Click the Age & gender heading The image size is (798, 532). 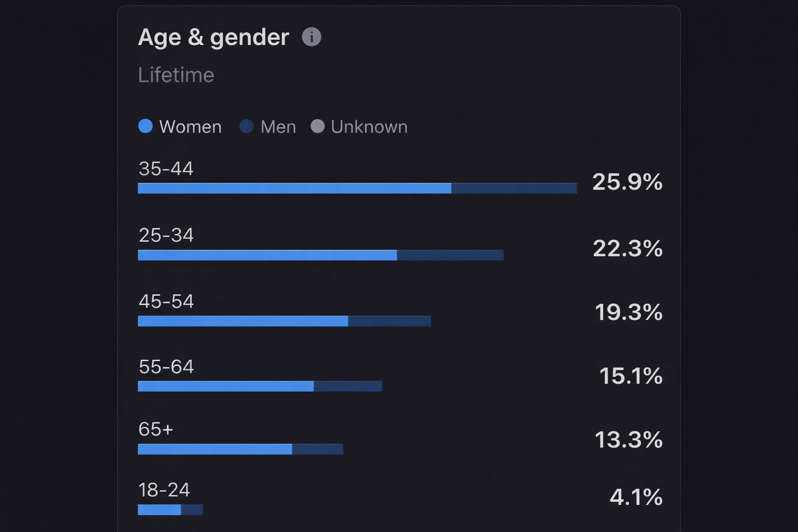(213, 37)
